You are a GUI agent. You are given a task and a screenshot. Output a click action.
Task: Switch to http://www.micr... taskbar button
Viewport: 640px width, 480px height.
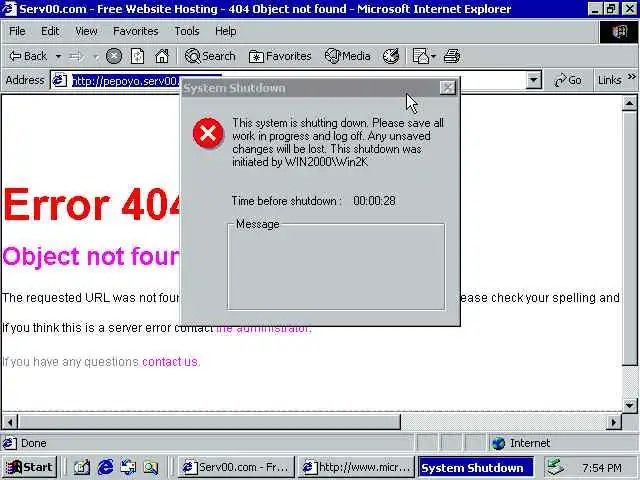point(356,467)
